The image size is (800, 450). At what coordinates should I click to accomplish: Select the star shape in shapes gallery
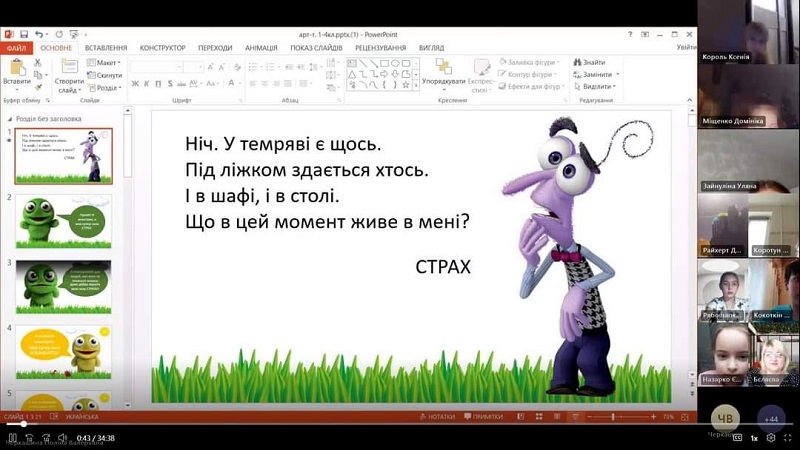[x=406, y=85]
